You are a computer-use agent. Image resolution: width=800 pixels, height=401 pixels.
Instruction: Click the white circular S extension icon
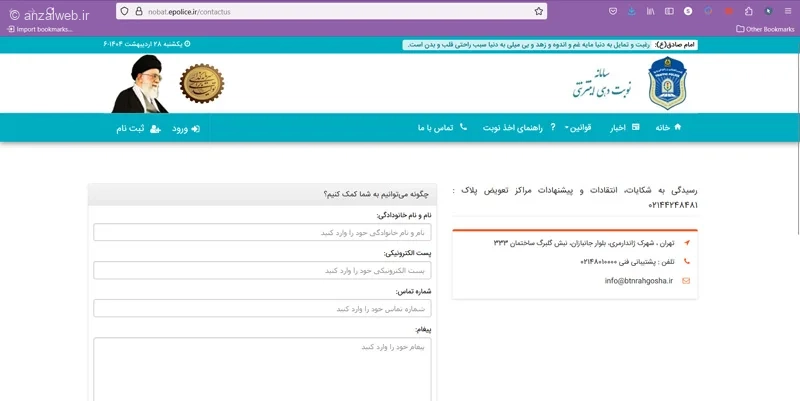[x=688, y=11]
